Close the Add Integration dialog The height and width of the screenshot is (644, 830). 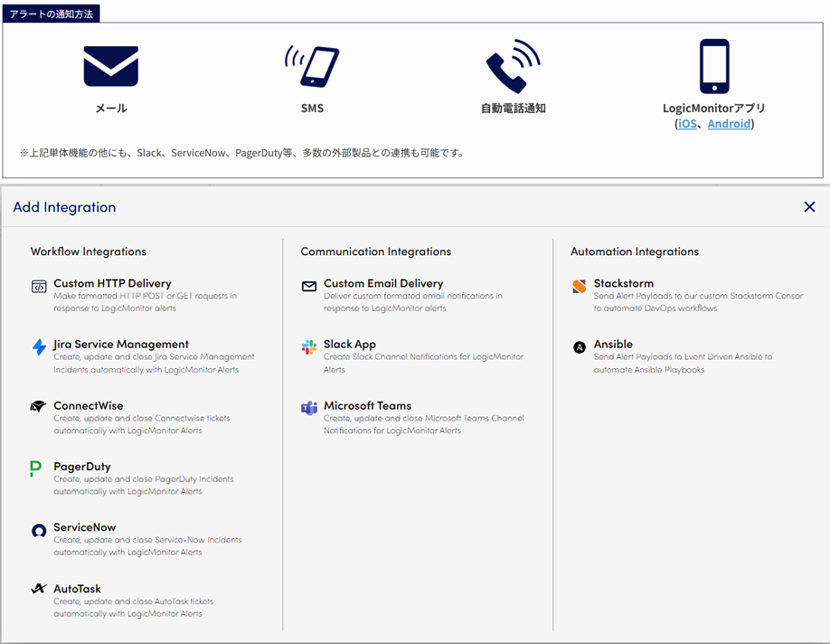pos(809,206)
